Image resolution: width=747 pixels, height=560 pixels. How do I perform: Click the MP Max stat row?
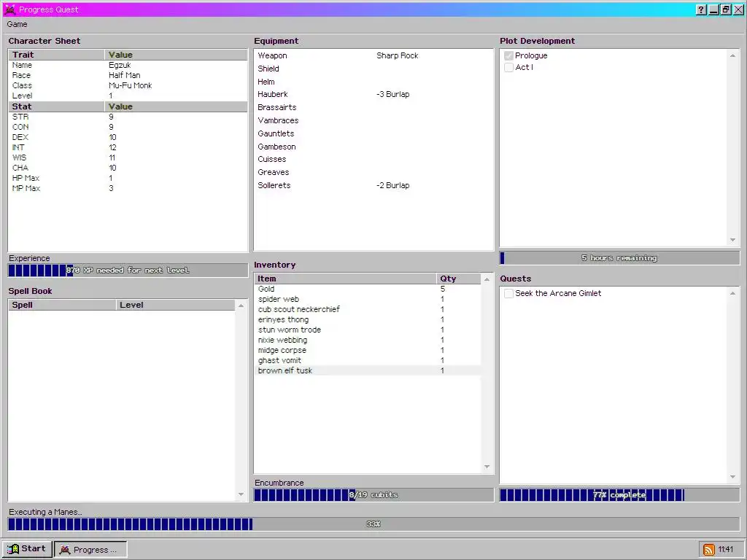tap(128, 189)
